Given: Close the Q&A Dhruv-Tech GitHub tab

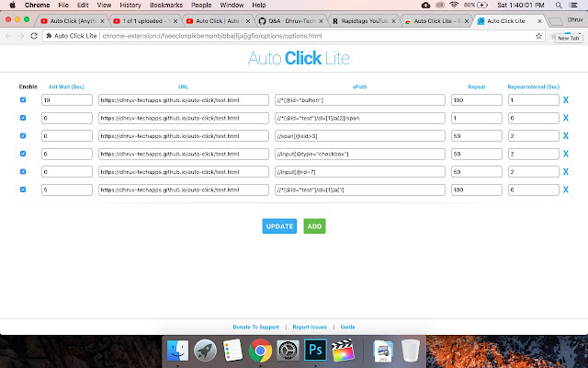Looking at the screenshot, I should [321, 21].
